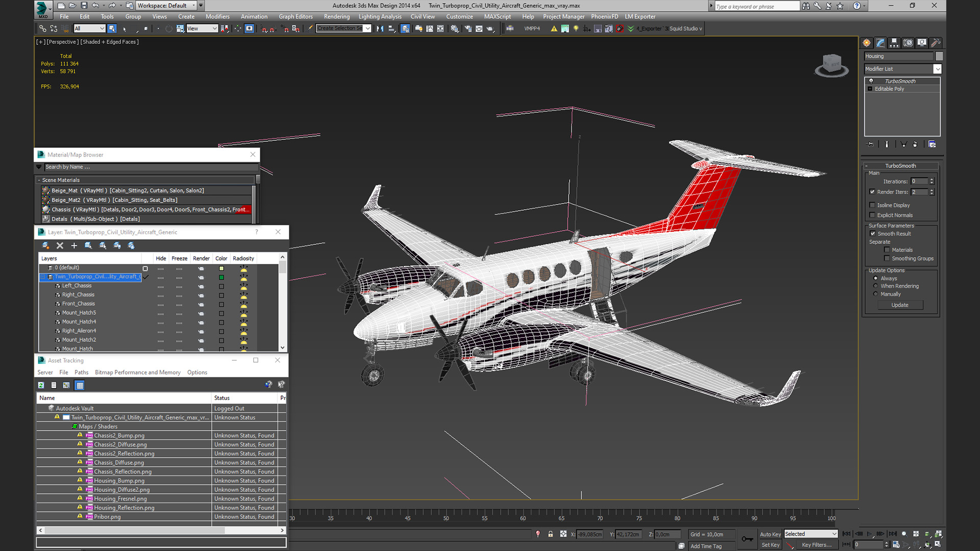This screenshot has width=980, height=551.
Task: Open the Rendering menu
Action: click(336, 17)
